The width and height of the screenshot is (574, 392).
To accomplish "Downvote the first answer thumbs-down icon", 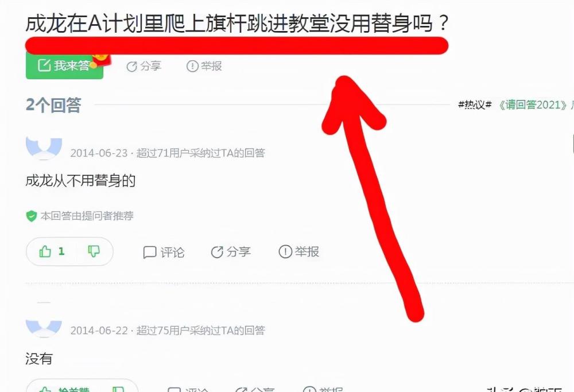I will pyautogui.click(x=94, y=251).
